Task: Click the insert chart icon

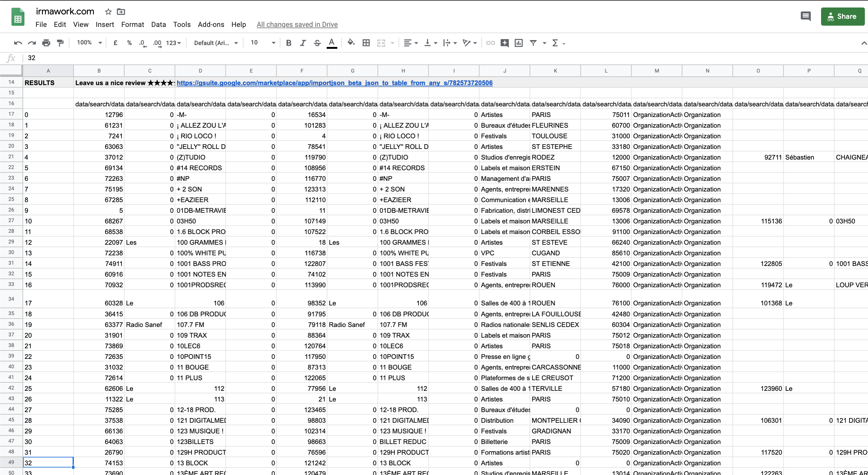Action: tap(518, 43)
